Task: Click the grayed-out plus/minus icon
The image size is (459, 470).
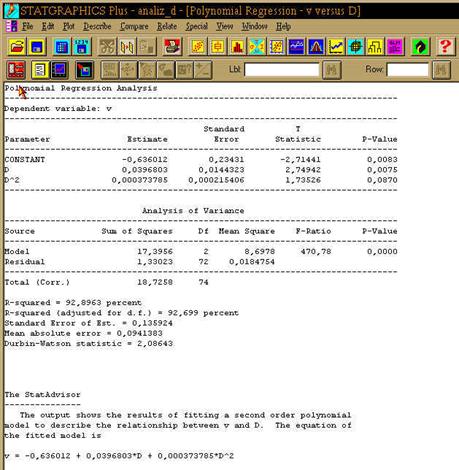Action: point(203,70)
